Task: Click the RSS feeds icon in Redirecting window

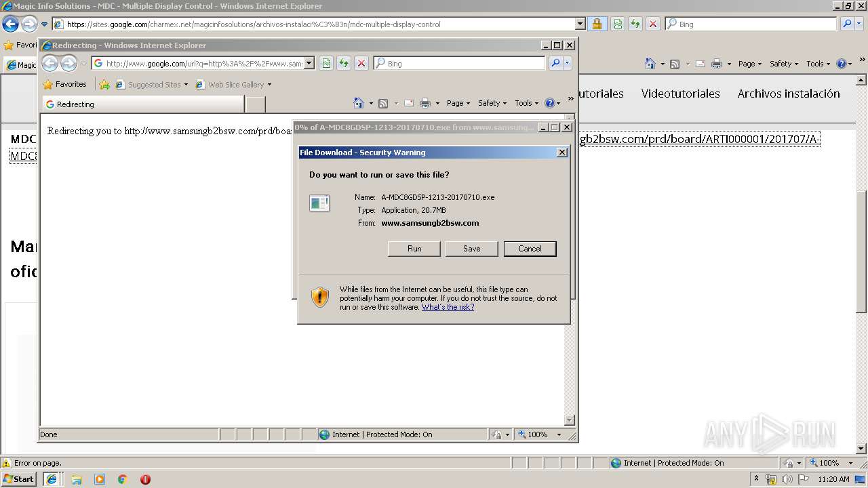Action: pyautogui.click(x=383, y=103)
